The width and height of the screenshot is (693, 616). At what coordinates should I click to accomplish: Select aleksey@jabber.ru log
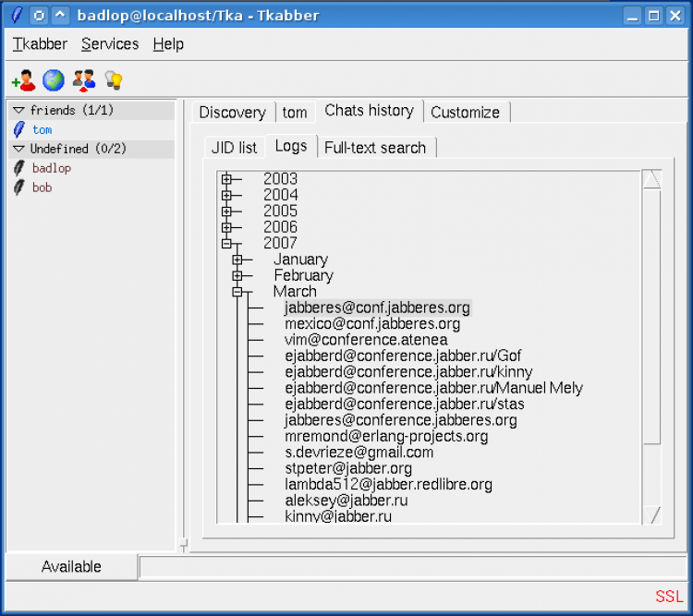pos(346,501)
